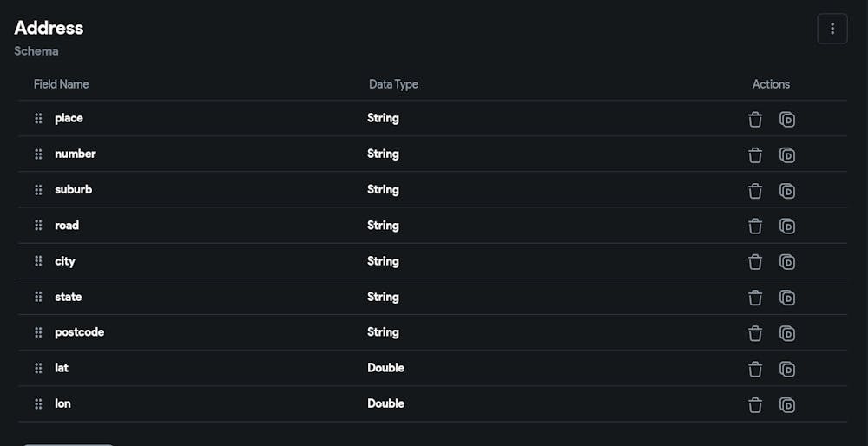This screenshot has width=868, height=446.
Task: Click the trash icon for road
Action: coord(755,226)
